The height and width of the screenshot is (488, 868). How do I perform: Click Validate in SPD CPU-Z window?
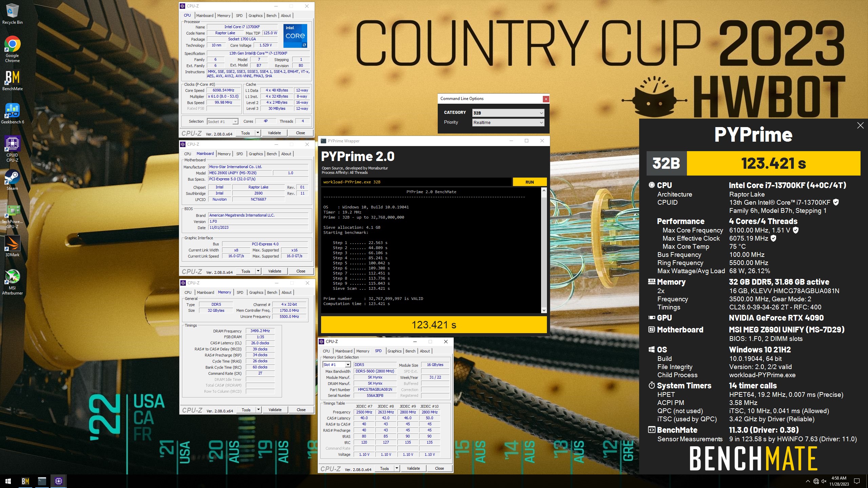(413, 468)
